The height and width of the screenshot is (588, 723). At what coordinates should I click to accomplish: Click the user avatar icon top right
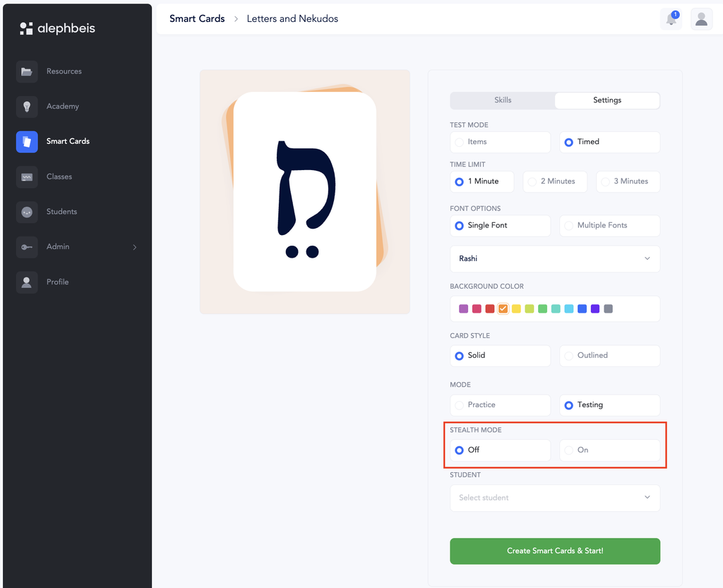point(701,19)
